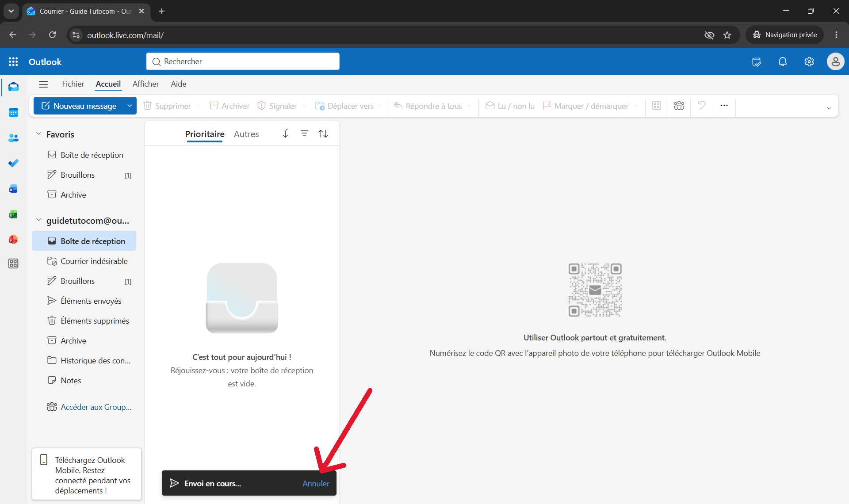Open the Notes folder

(x=84, y=380)
